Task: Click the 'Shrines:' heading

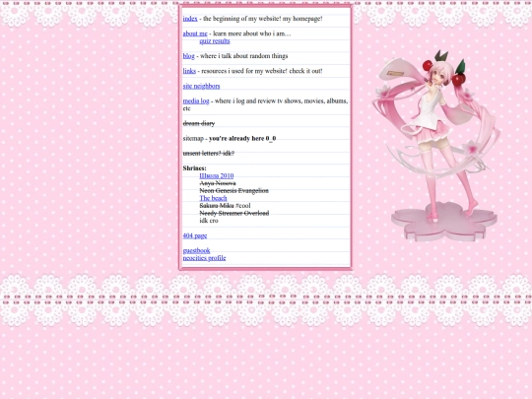Action: pyautogui.click(x=194, y=168)
